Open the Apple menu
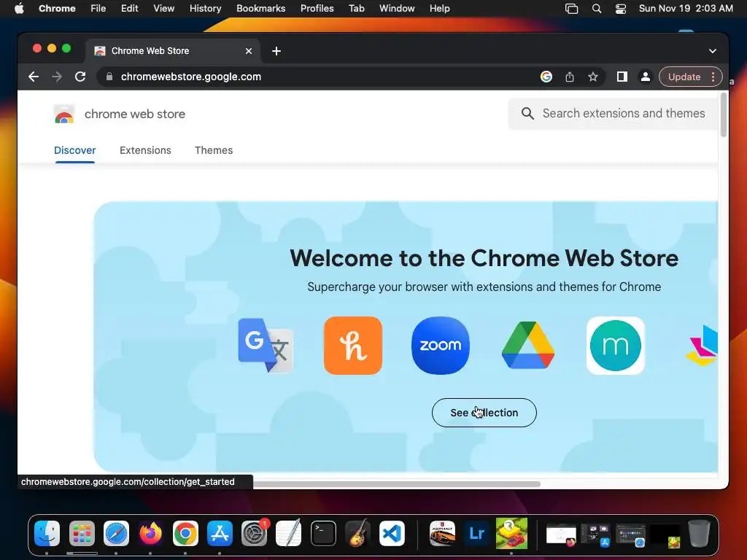Image resolution: width=747 pixels, height=560 pixels. [19, 9]
